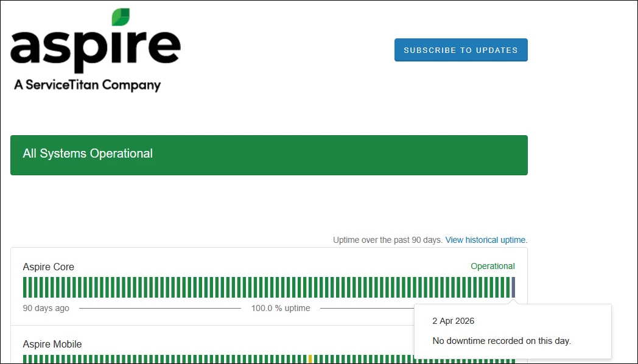Click the first day bar of Aspire Core
The image size is (638, 364).
tap(25, 287)
